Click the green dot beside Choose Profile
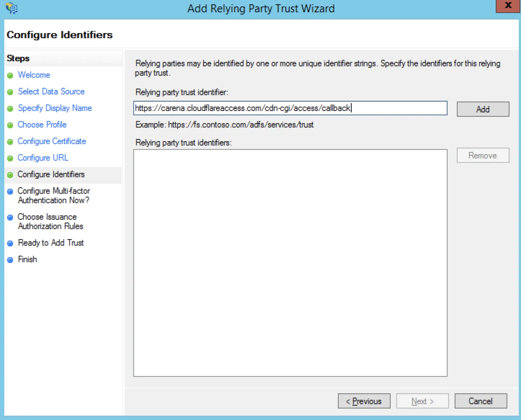Image resolution: width=521 pixels, height=420 pixels. [10, 125]
